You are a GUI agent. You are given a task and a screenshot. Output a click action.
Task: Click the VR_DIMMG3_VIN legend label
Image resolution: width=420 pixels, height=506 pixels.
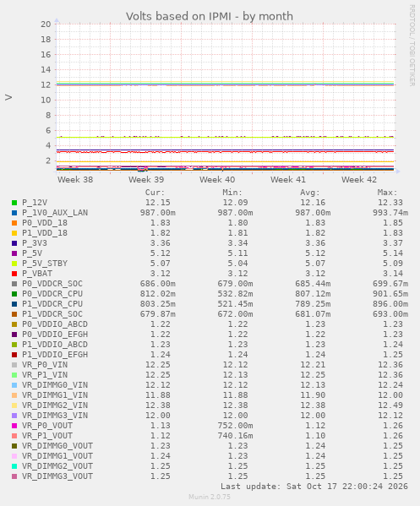coord(55,416)
